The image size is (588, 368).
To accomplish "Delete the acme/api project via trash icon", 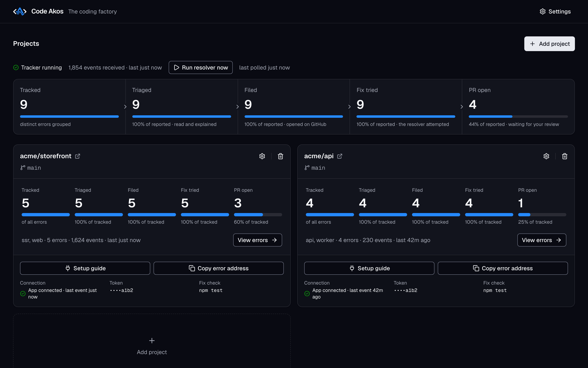I will click(x=565, y=156).
